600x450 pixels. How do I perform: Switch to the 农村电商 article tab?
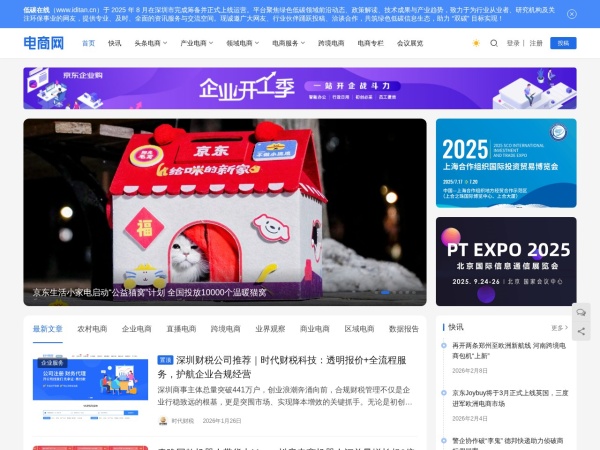tap(92, 328)
